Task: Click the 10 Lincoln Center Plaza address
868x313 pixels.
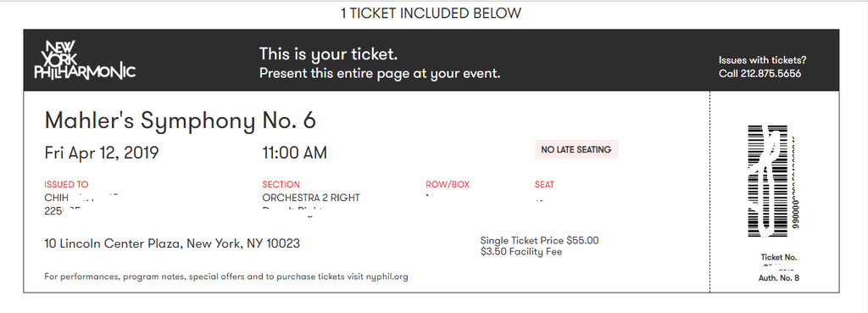Action: (x=172, y=243)
